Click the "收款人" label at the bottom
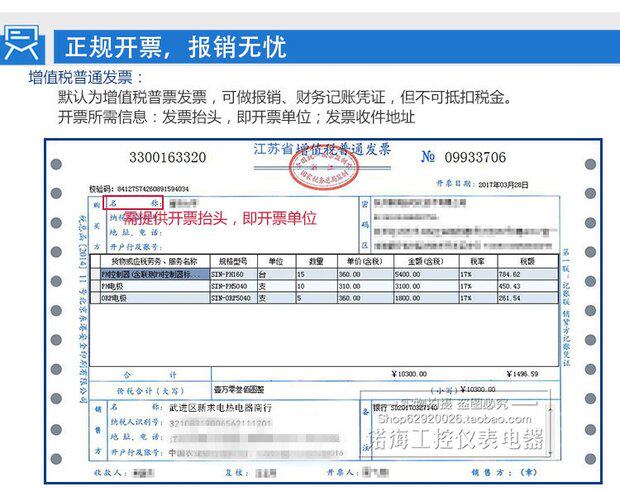The height and width of the screenshot is (491, 620). click(110, 472)
